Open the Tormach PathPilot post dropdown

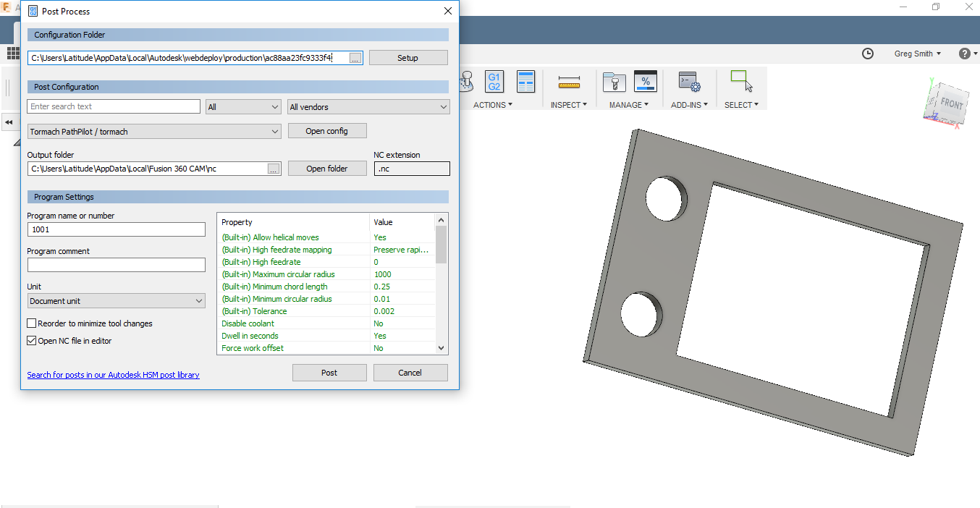(154, 132)
